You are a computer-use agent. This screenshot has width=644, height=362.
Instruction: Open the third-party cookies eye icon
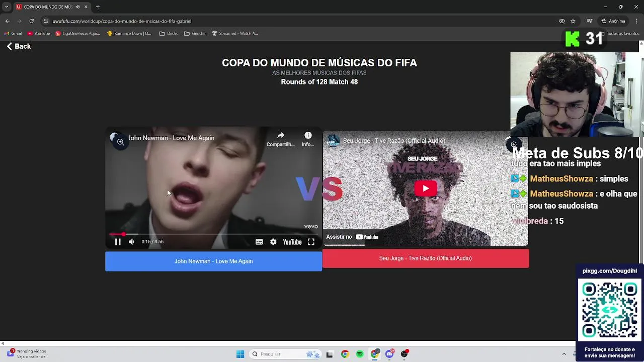click(x=562, y=21)
